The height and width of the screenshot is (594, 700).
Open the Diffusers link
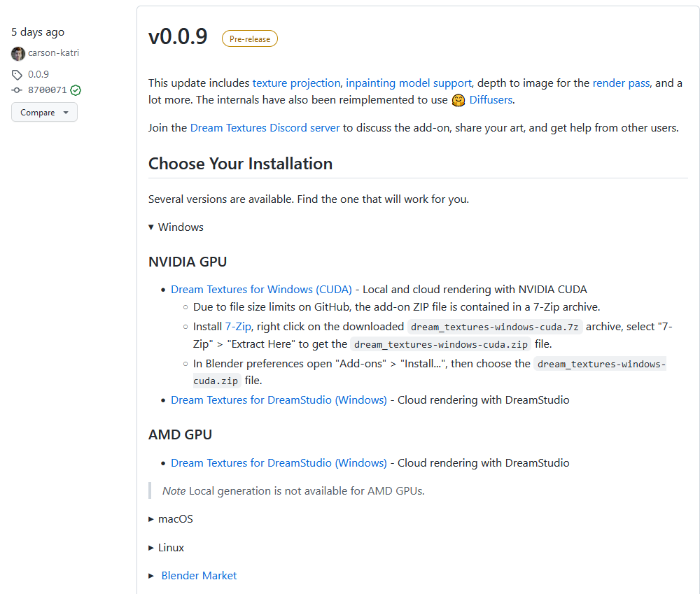pos(491,100)
